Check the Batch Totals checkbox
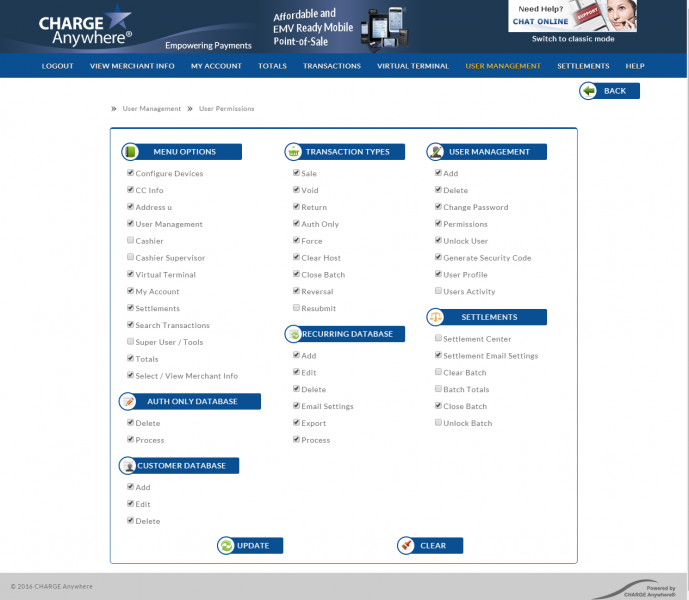 coord(439,389)
